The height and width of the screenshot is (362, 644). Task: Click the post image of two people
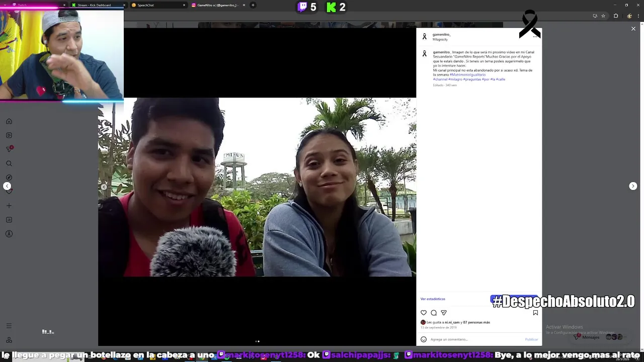pos(257,187)
